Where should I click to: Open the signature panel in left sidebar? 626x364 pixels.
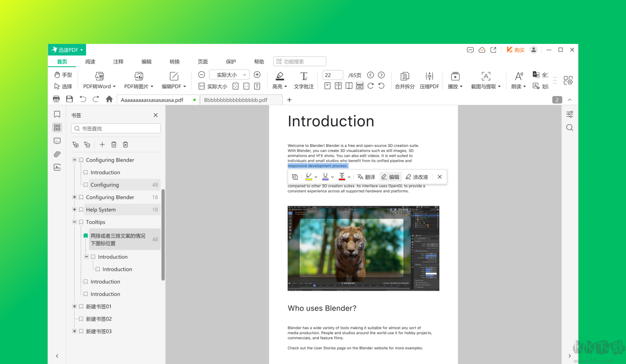(x=57, y=167)
